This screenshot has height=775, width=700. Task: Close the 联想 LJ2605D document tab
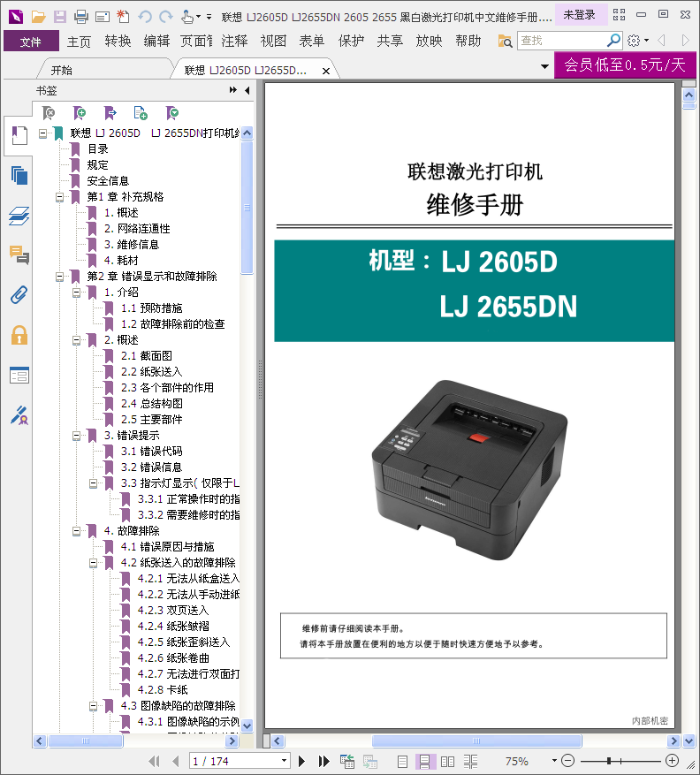tap(326, 71)
